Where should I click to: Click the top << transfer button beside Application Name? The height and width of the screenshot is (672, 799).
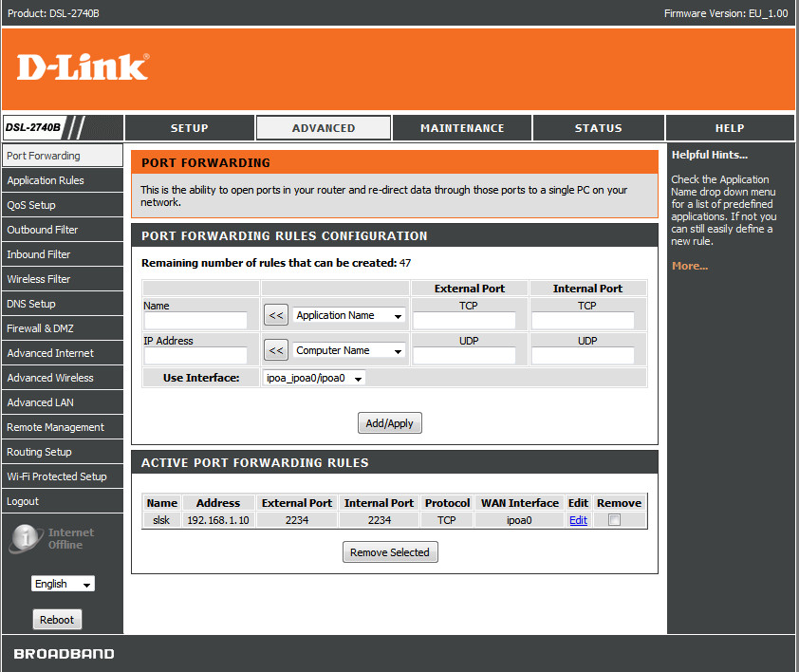275,313
